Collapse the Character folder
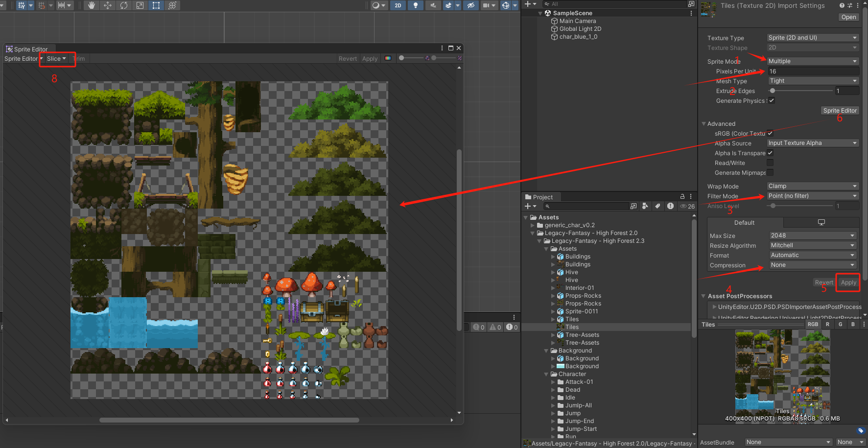The width and height of the screenshot is (868, 448). (x=546, y=374)
